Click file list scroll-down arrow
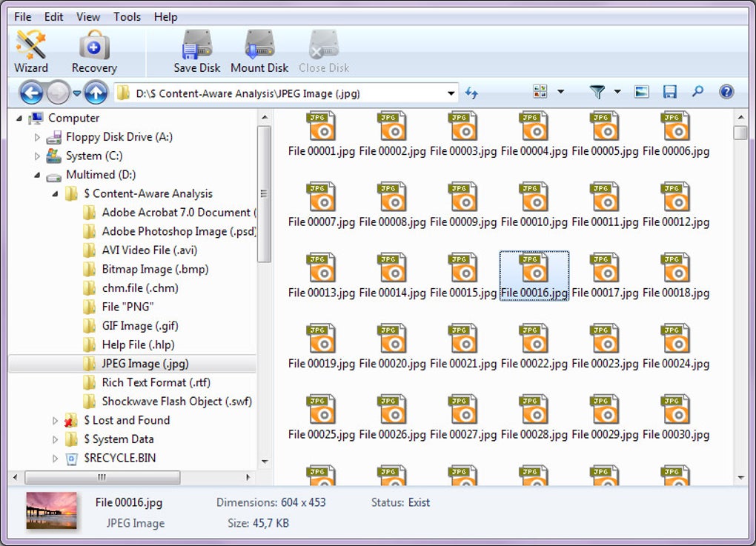 click(740, 478)
